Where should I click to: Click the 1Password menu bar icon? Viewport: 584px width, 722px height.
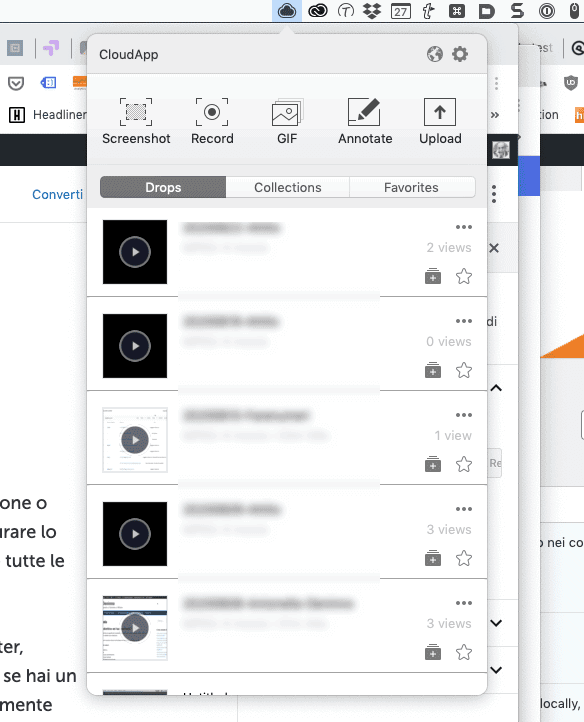coord(547,11)
